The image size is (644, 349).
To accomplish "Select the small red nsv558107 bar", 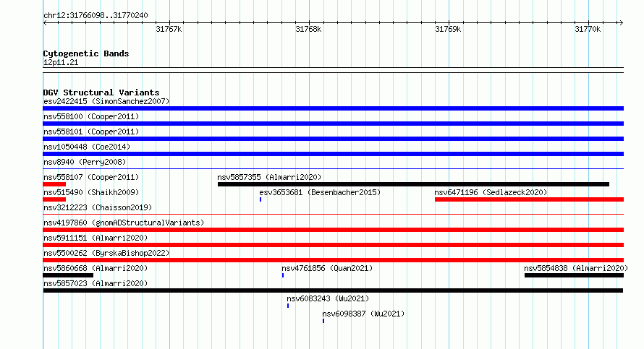I will [54, 184].
